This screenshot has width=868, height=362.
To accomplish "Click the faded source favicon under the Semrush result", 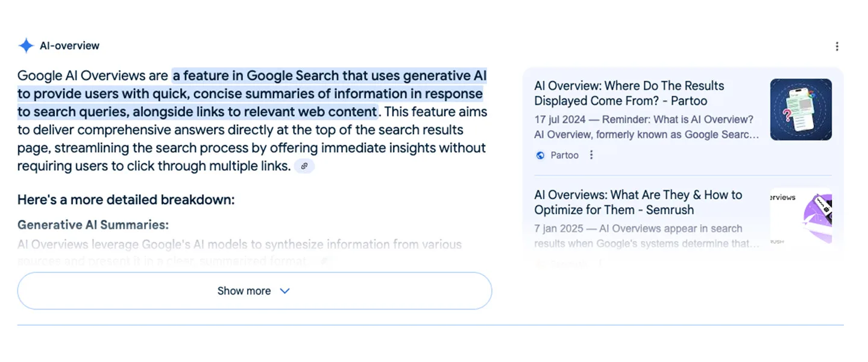I will click(x=538, y=264).
